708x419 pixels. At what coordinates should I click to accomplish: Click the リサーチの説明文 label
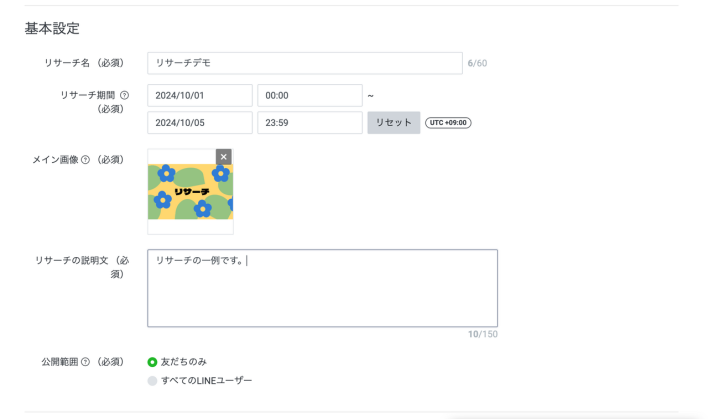82,267
